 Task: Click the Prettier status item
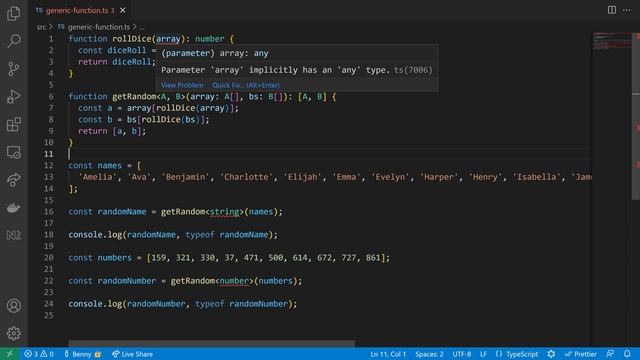coord(580,354)
